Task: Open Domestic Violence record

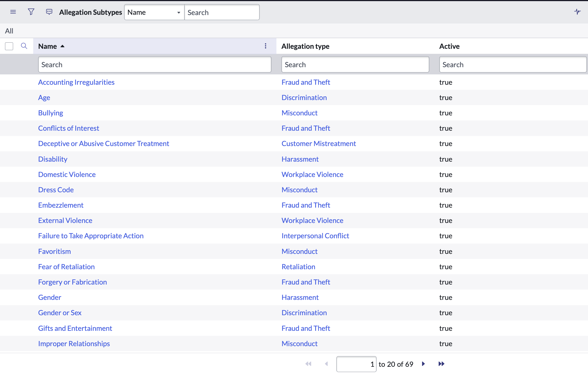Action: pyautogui.click(x=67, y=174)
